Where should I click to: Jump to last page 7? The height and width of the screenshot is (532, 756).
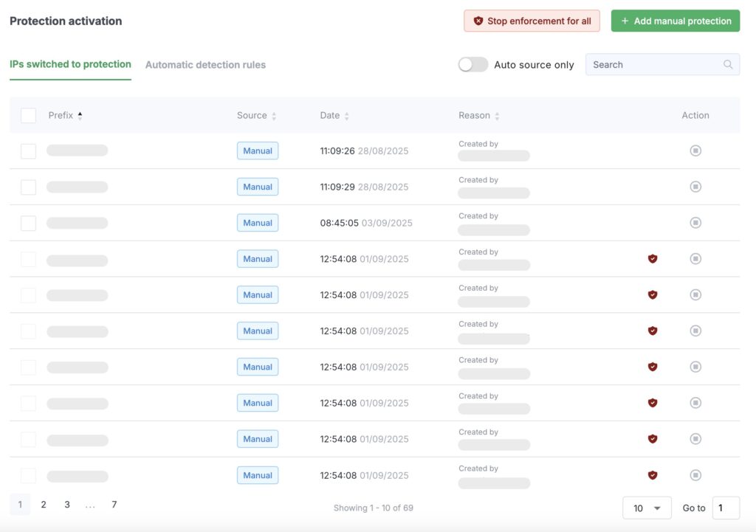coord(114,504)
